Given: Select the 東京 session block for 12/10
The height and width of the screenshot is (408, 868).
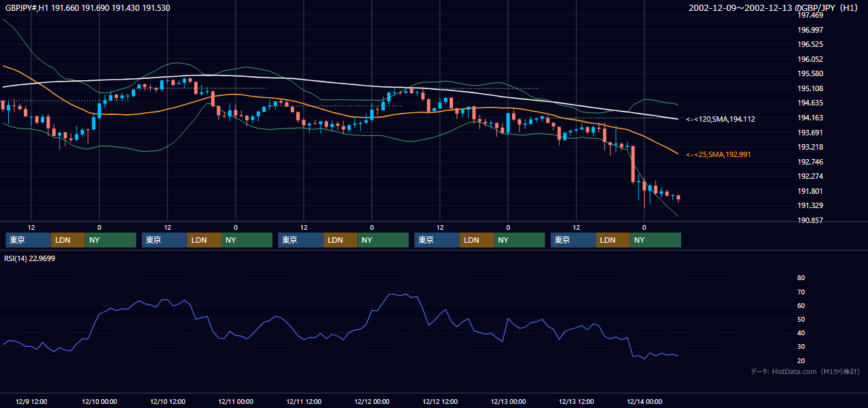Looking at the screenshot, I should click(165, 240).
